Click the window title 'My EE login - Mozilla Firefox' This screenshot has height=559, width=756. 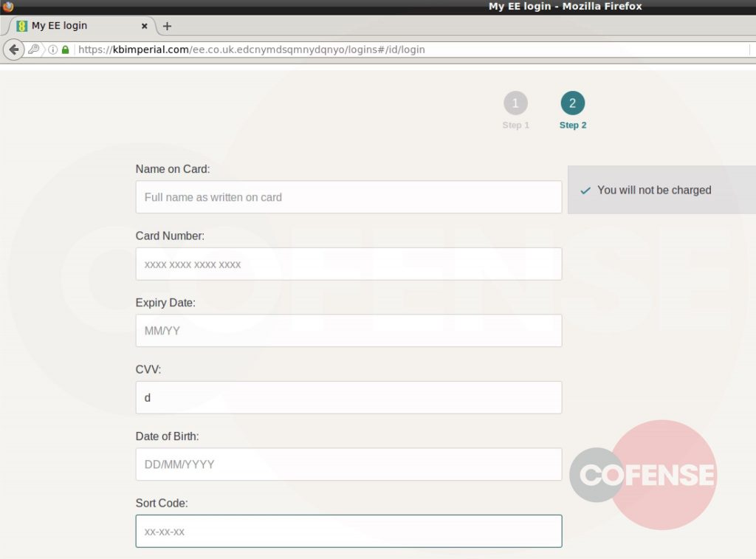coord(565,6)
